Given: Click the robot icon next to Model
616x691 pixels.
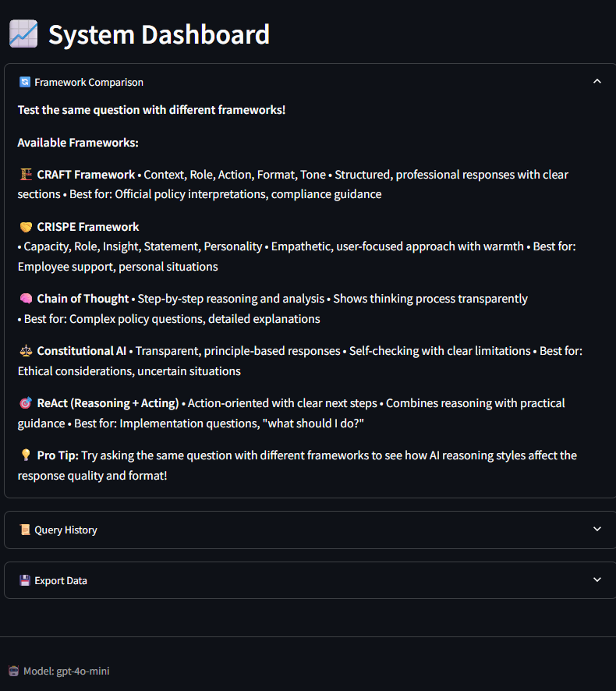Looking at the screenshot, I should (x=14, y=671).
